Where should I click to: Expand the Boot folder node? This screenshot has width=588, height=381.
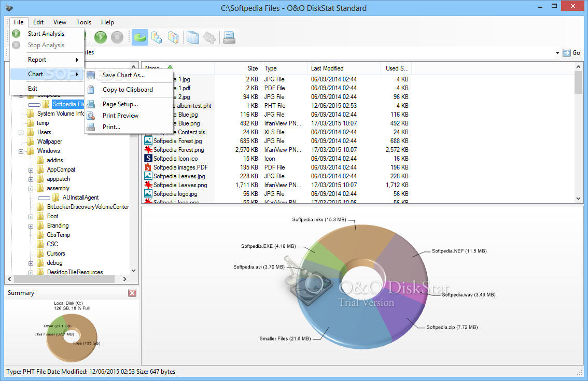tap(31, 216)
